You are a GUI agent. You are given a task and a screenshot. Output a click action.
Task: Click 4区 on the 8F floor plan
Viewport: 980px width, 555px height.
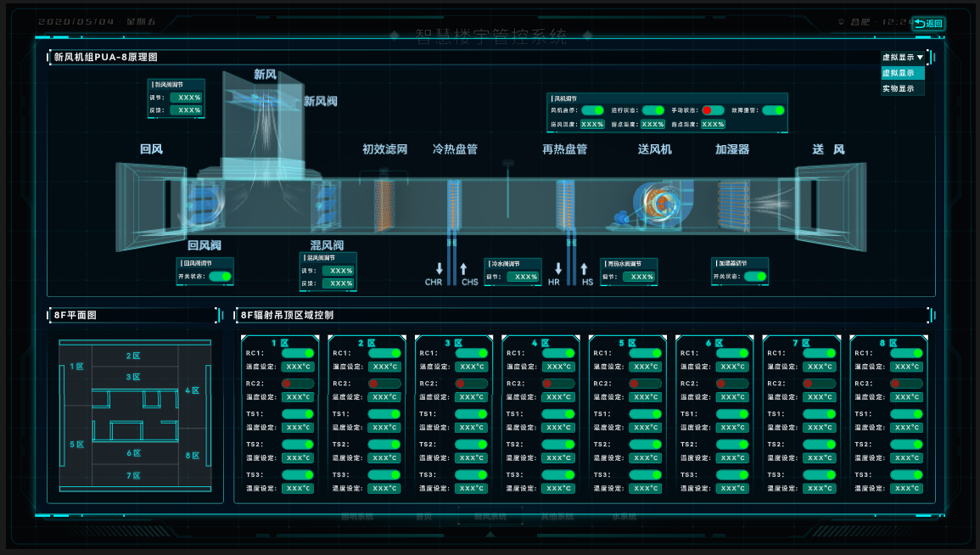tap(192, 390)
